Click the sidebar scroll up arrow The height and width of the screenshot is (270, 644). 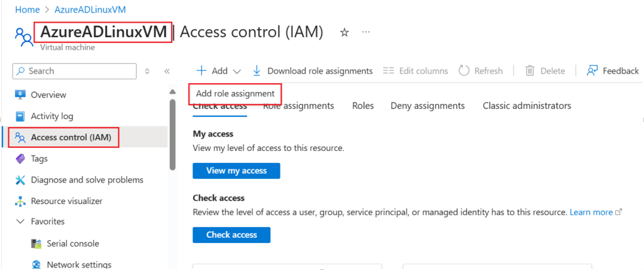[172, 92]
